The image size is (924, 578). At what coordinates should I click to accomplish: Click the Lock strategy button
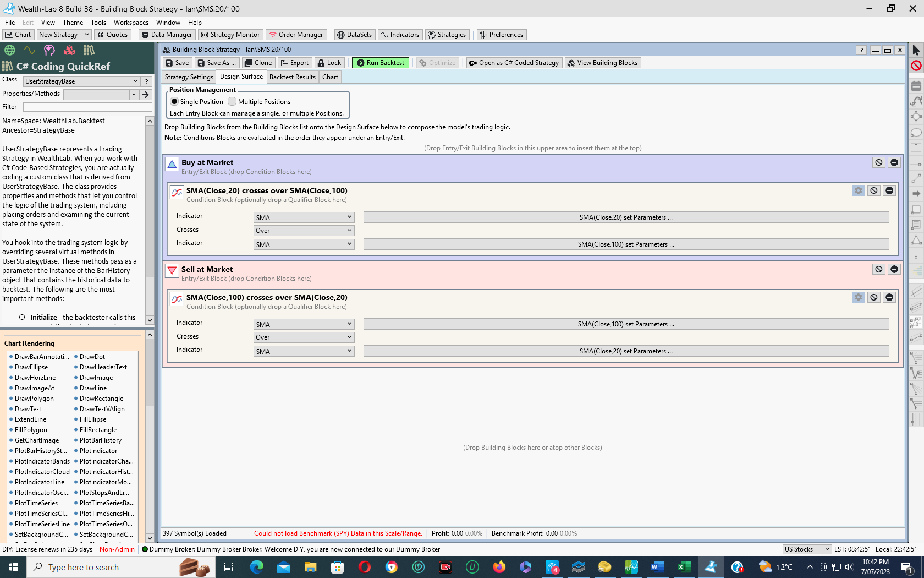(329, 63)
